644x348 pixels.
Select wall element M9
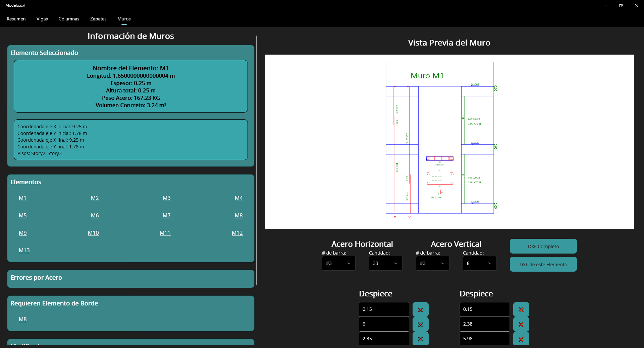tap(22, 233)
